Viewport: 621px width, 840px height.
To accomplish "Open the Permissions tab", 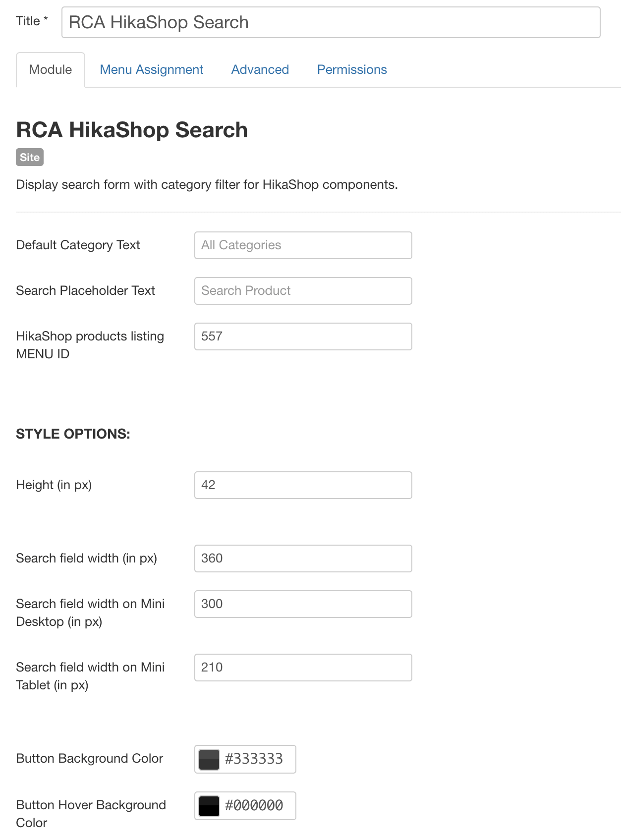I will coord(352,69).
